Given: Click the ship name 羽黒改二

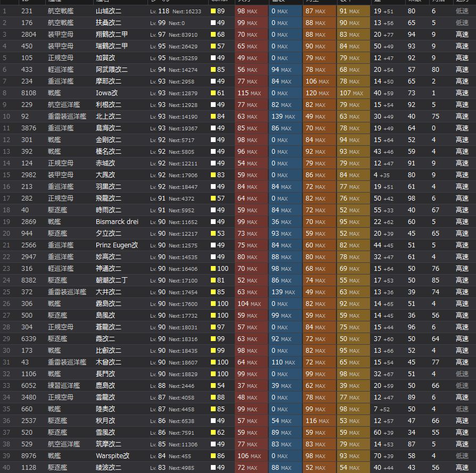Looking at the screenshot, I should point(109,187).
